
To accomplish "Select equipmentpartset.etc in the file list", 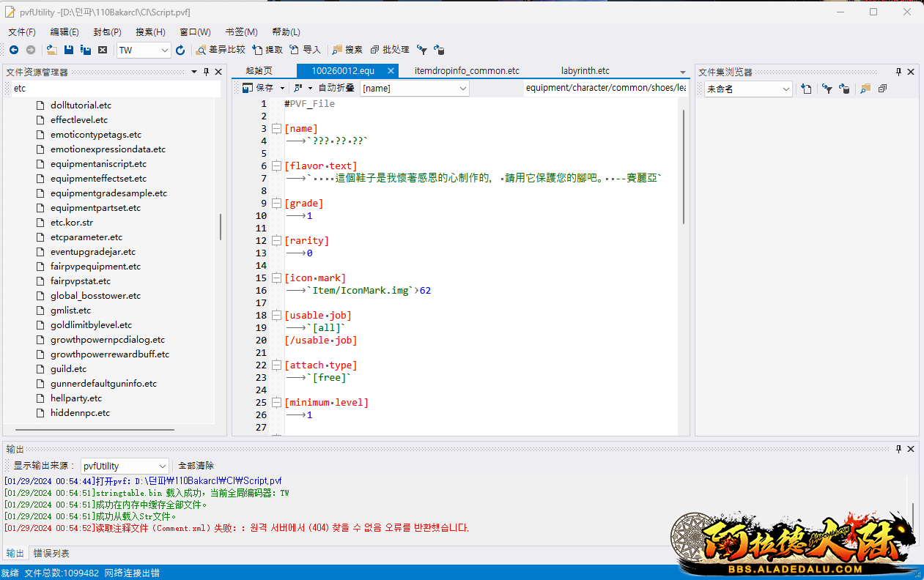I will 95,208.
